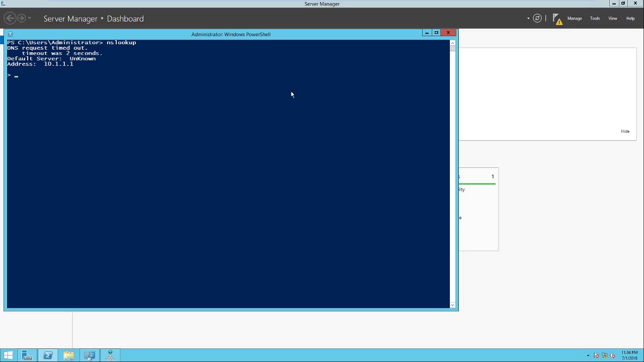Image resolution: width=644 pixels, height=362 pixels.
Task: Click the Dashboard breadcrumb text
Action: [x=125, y=19]
